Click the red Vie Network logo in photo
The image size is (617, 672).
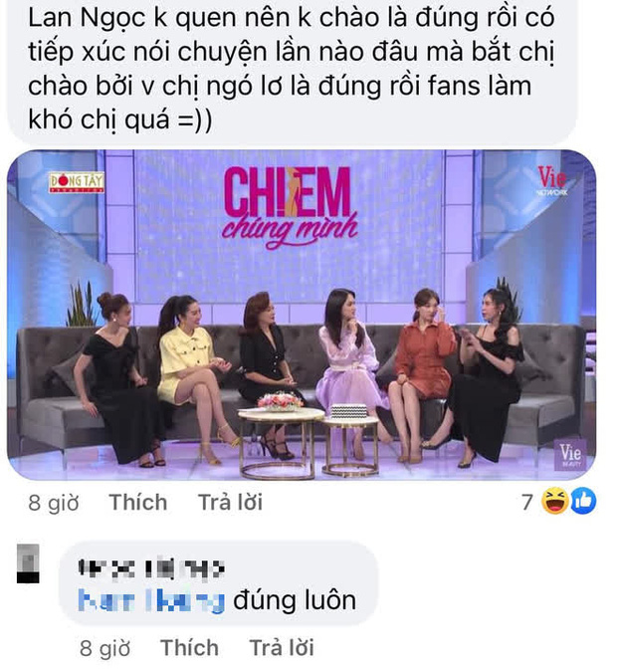pyautogui.click(x=552, y=181)
